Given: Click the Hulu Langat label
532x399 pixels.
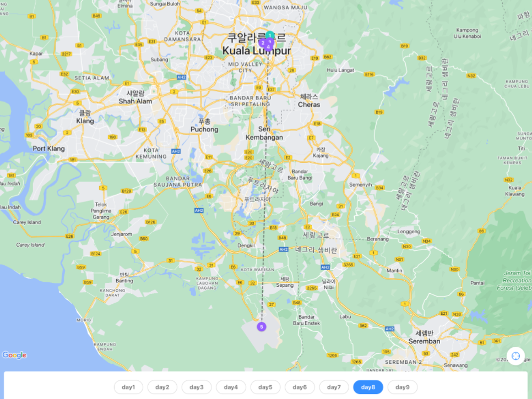Looking at the screenshot, I should pos(340,70).
